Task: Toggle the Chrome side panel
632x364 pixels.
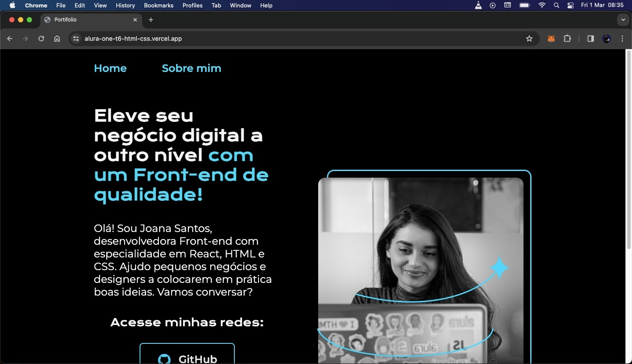Action: 591,39
